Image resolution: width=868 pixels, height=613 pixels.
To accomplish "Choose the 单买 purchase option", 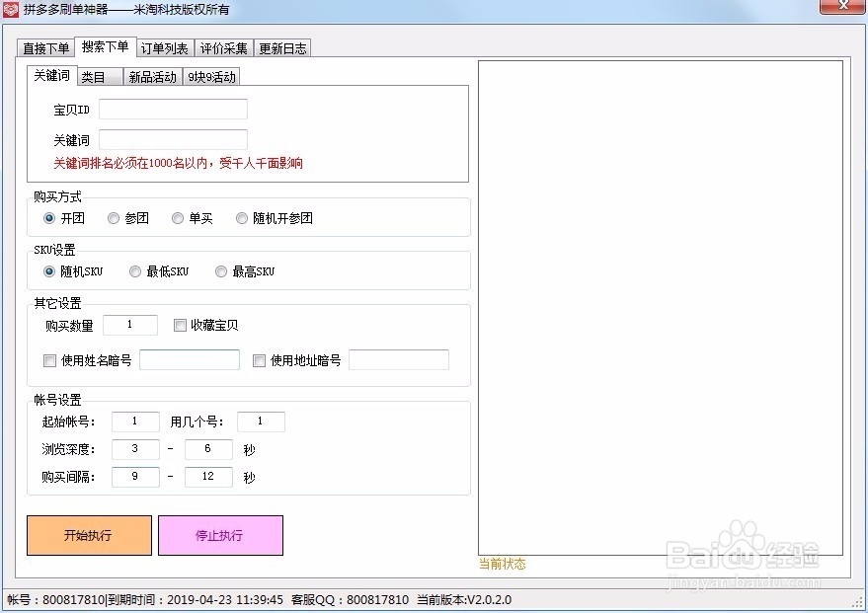I will click(x=178, y=218).
